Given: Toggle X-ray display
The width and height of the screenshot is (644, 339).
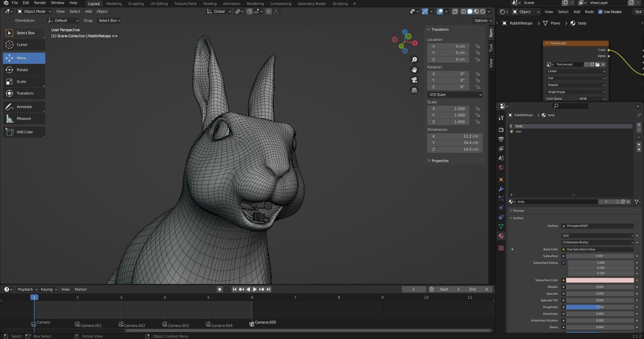Looking at the screenshot, I should point(455,11).
